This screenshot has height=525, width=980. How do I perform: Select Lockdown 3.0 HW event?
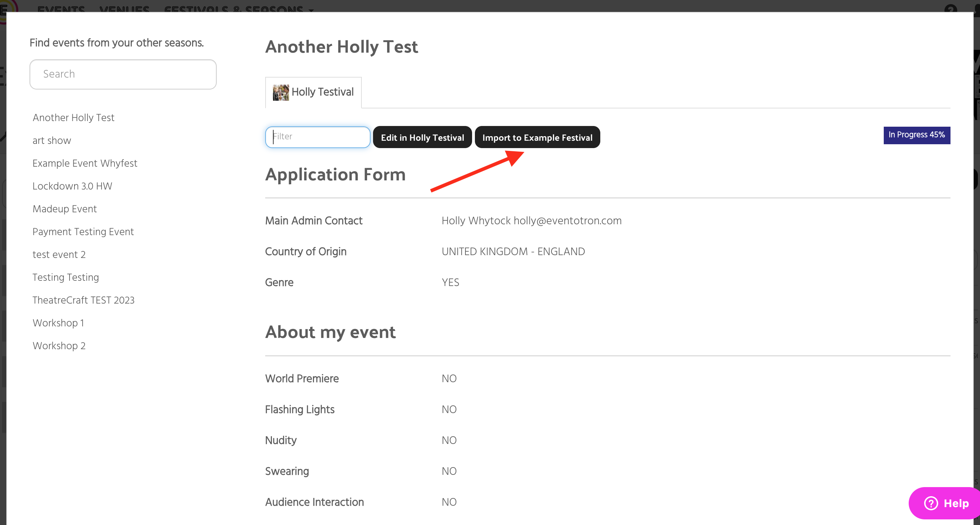pyautogui.click(x=72, y=186)
